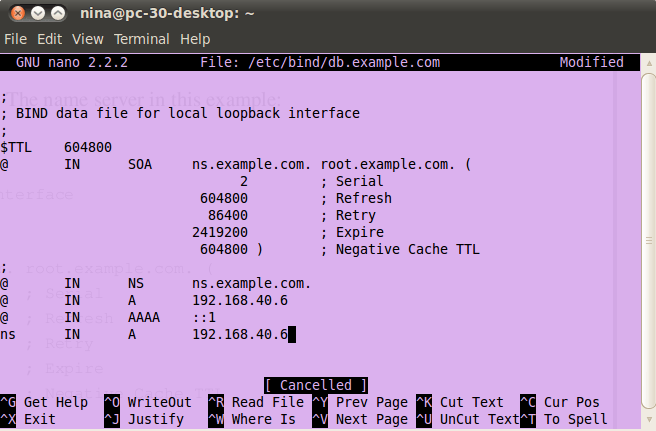Click the window title nina@pc-30-desktop
This screenshot has width=656, height=431.
(167, 13)
